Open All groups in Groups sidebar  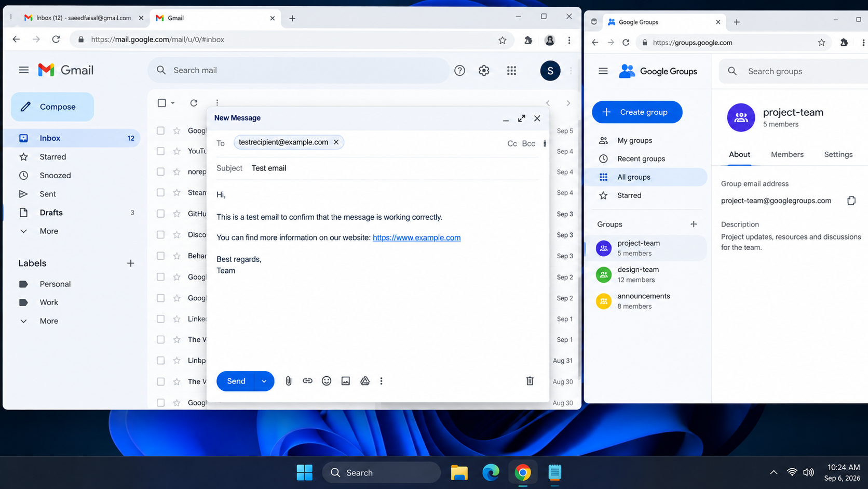click(647, 177)
